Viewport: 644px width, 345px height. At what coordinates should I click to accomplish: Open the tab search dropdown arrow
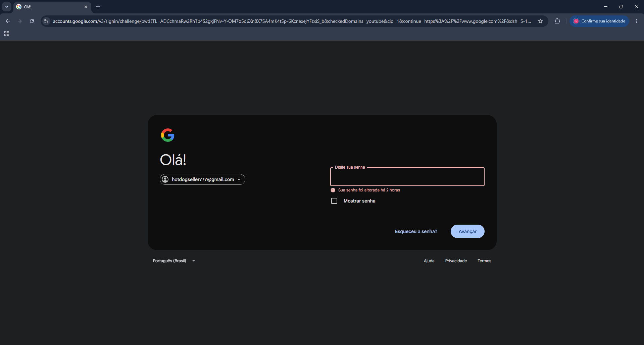tap(7, 7)
